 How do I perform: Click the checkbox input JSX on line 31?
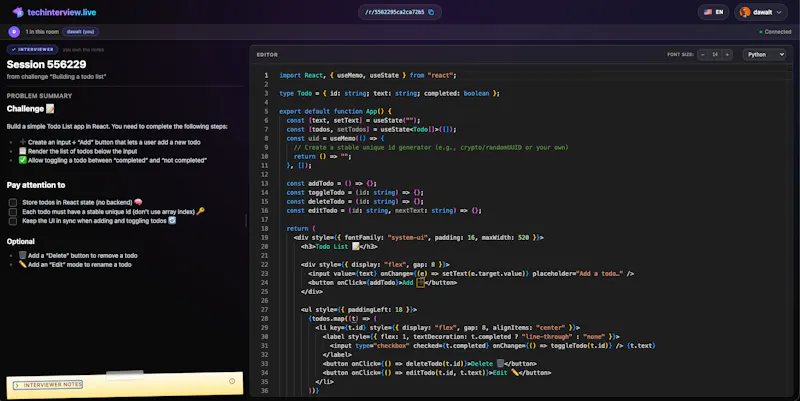492,346
